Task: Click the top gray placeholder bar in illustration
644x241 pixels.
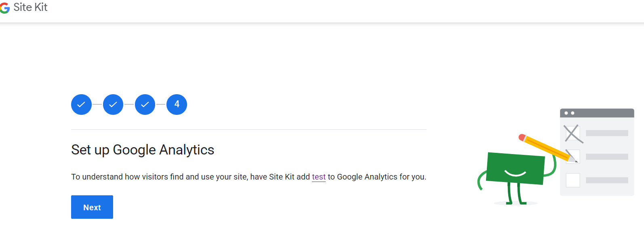Action: click(x=607, y=133)
